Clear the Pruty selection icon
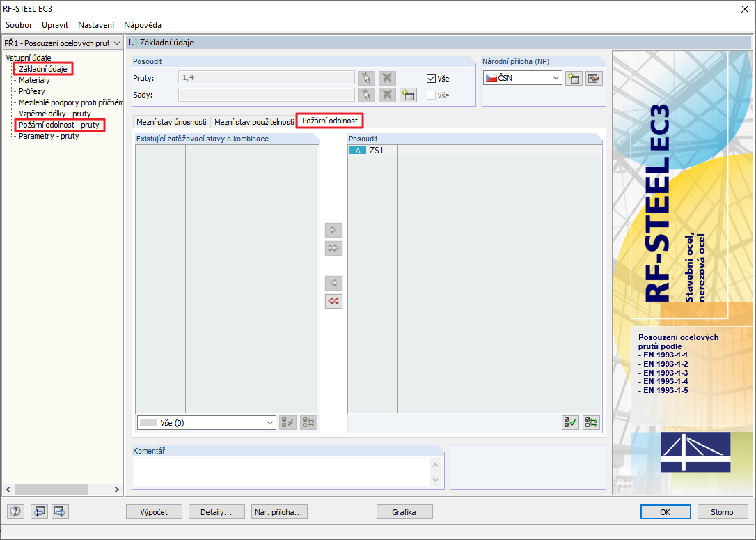 point(387,78)
